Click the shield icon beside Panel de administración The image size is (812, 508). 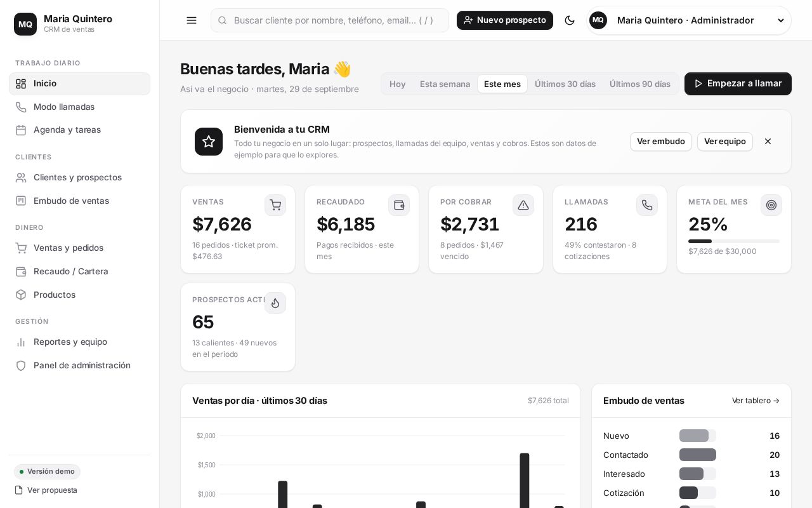[x=21, y=365]
